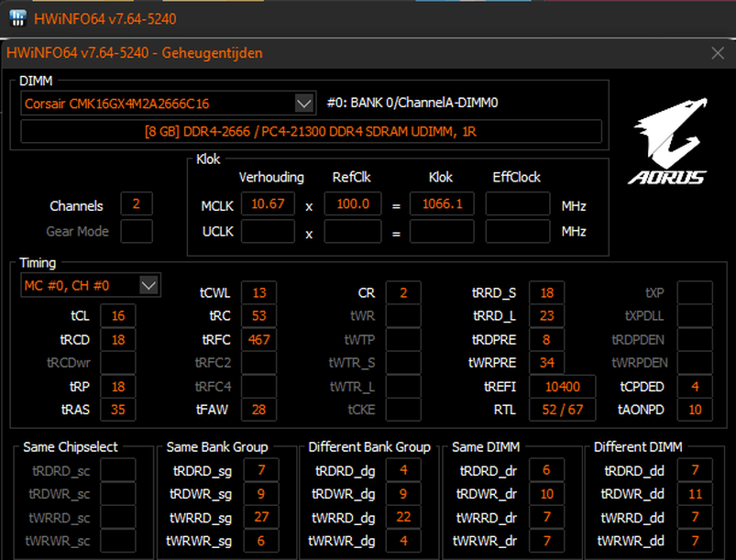736x560 pixels.
Task: Click the tAONPD value 10
Action: (x=695, y=410)
